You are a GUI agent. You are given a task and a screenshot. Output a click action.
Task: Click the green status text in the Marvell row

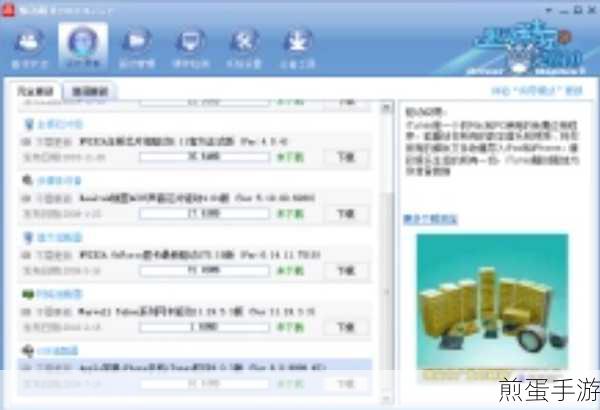pos(290,327)
